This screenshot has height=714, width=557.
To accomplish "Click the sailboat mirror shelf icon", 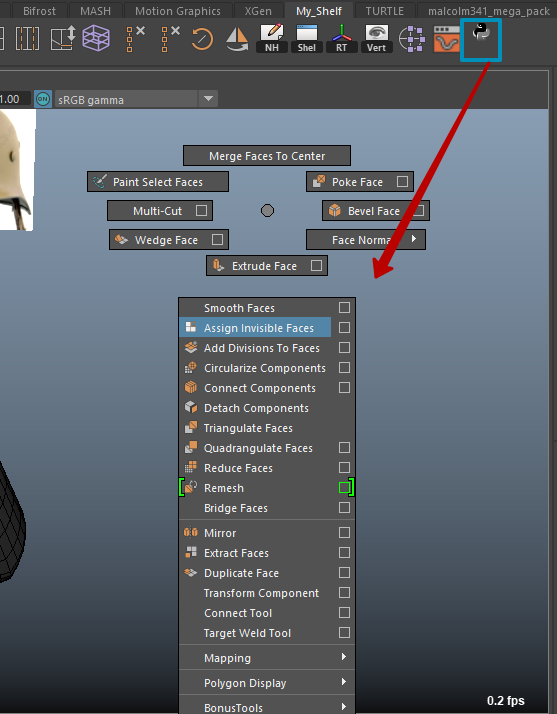I will point(237,39).
